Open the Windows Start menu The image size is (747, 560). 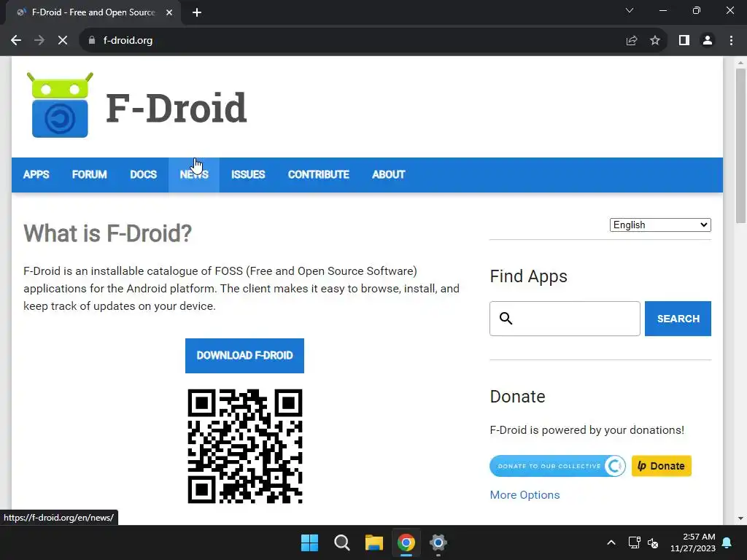pos(309,542)
